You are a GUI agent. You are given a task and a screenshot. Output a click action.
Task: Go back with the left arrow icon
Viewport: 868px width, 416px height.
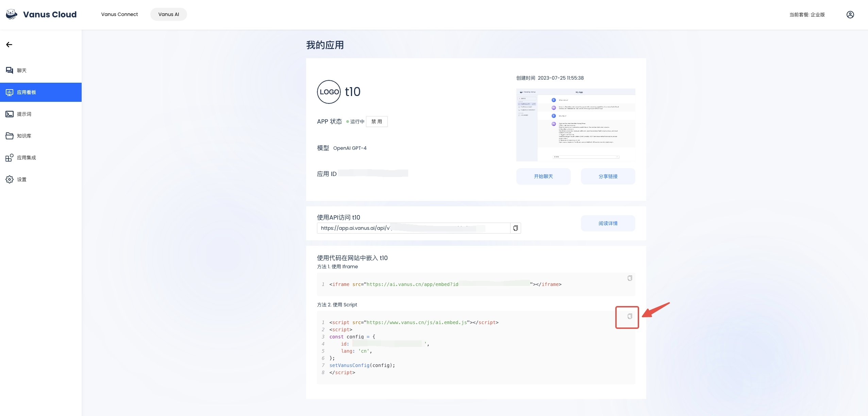(x=9, y=45)
